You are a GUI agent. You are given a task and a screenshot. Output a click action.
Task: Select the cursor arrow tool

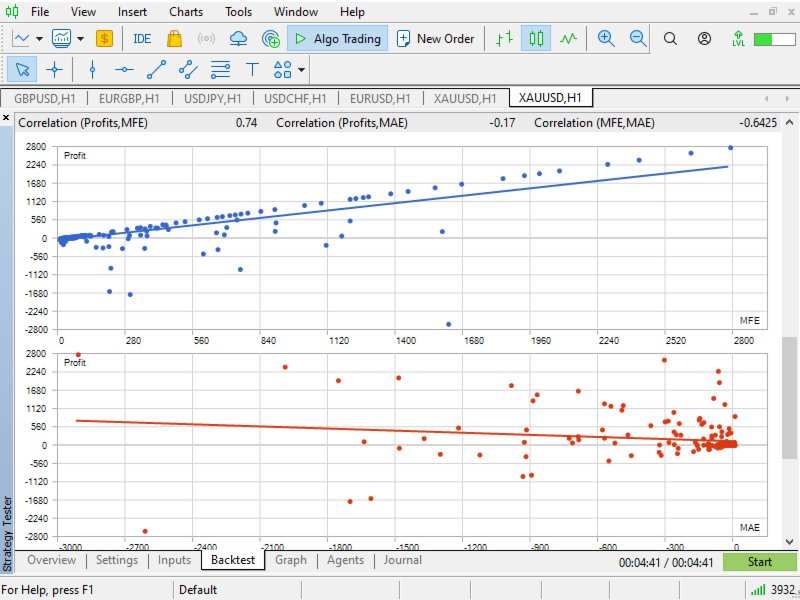pos(22,69)
